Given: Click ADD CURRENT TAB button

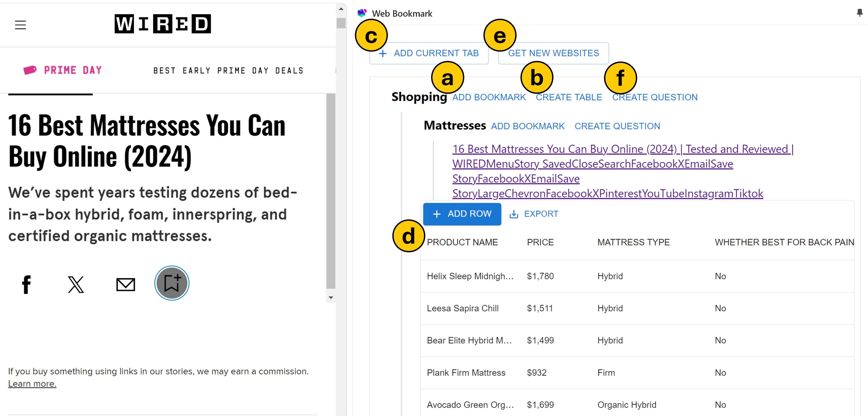Looking at the screenshot, I should (x=429, y=53).
